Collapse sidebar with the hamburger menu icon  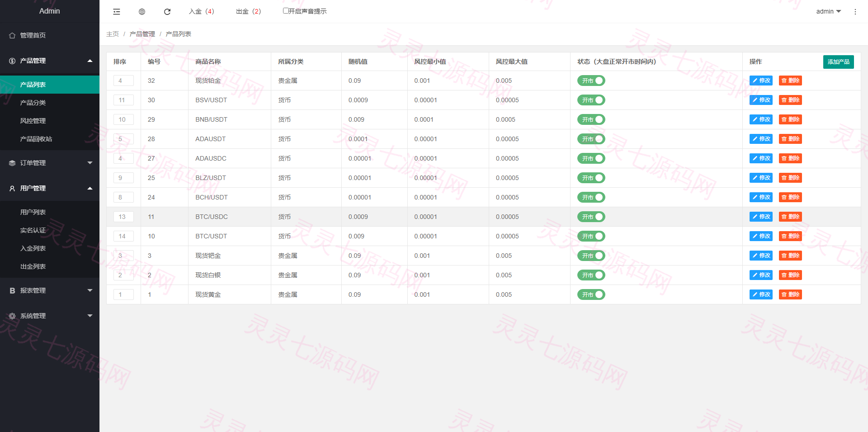coord(117,12)
